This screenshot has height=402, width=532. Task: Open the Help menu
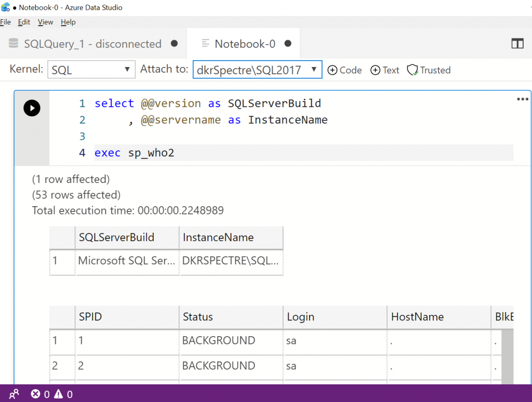point(68,22)
